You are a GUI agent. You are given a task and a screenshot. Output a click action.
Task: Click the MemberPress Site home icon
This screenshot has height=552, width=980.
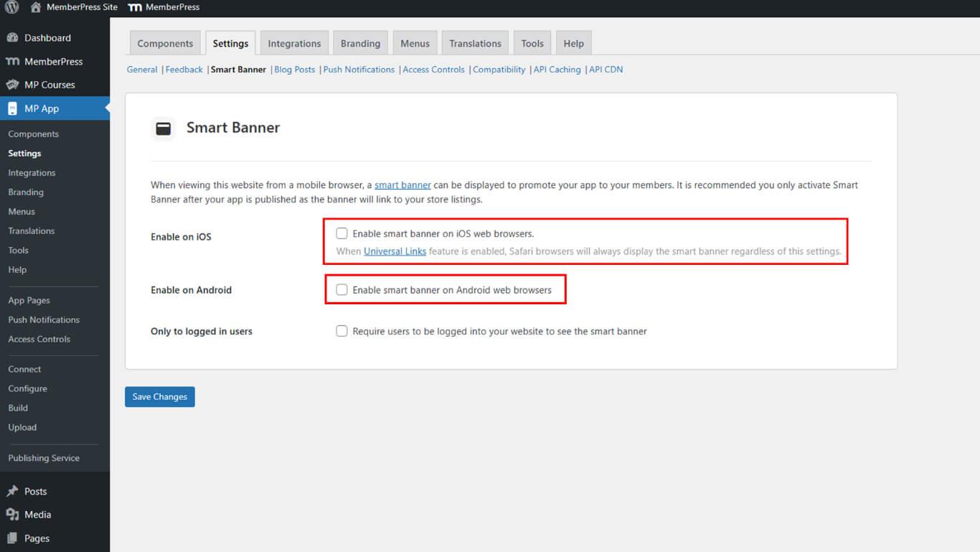click(36, 7)
